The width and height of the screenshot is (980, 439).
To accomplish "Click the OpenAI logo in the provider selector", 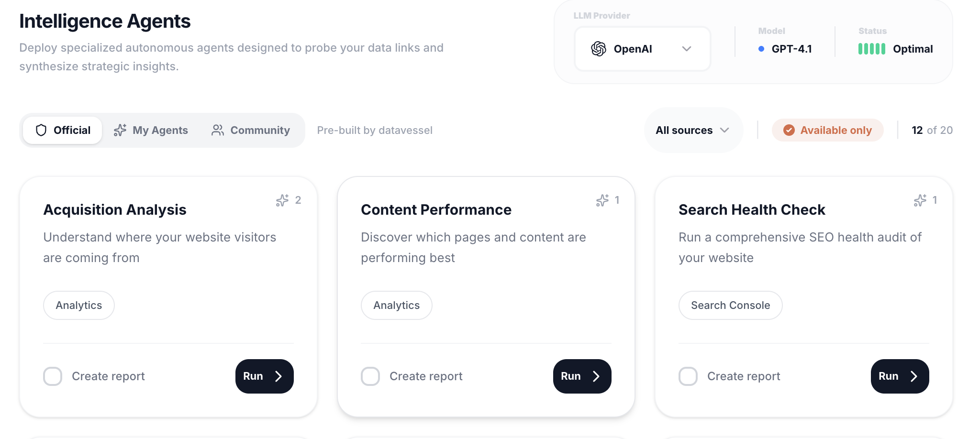I will [598, 48].
